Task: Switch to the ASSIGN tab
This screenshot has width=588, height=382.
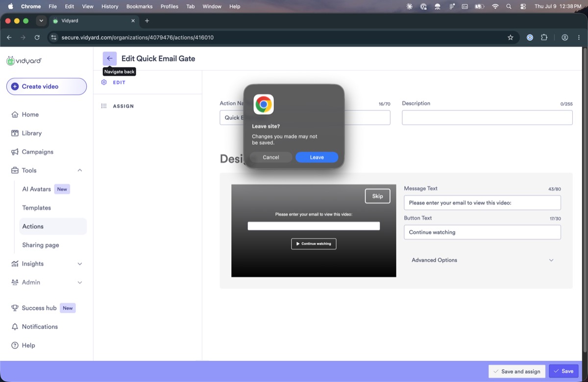Action: pos(123,106)
